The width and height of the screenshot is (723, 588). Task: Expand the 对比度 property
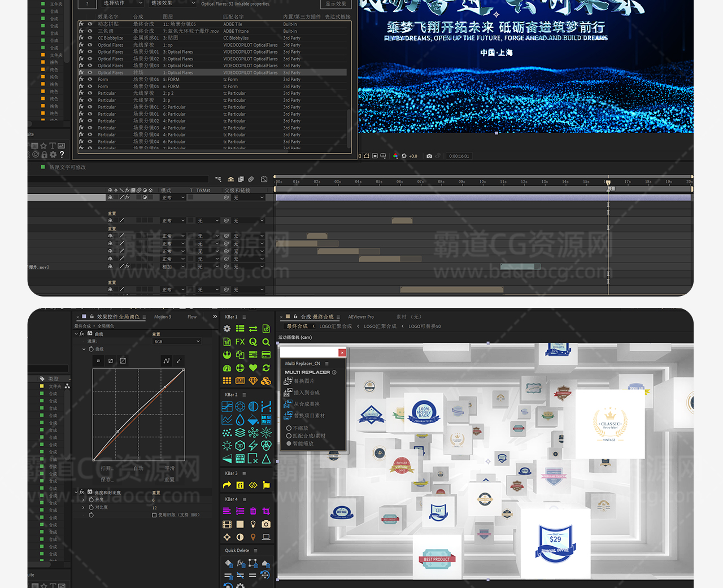click(84, 507)
